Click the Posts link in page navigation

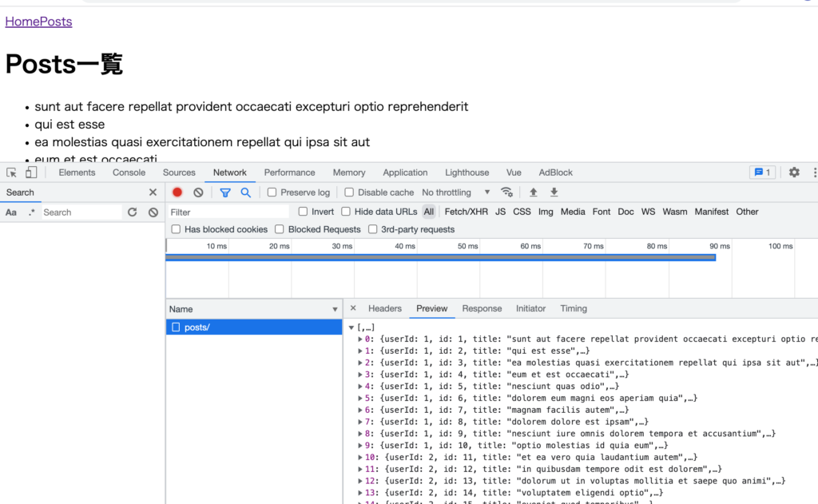coord(56,22)
